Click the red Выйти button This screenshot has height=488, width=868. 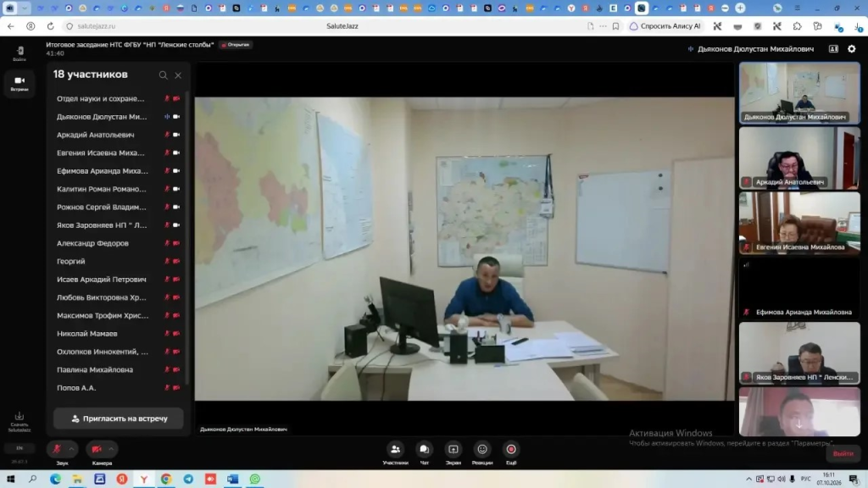point(843,454)
